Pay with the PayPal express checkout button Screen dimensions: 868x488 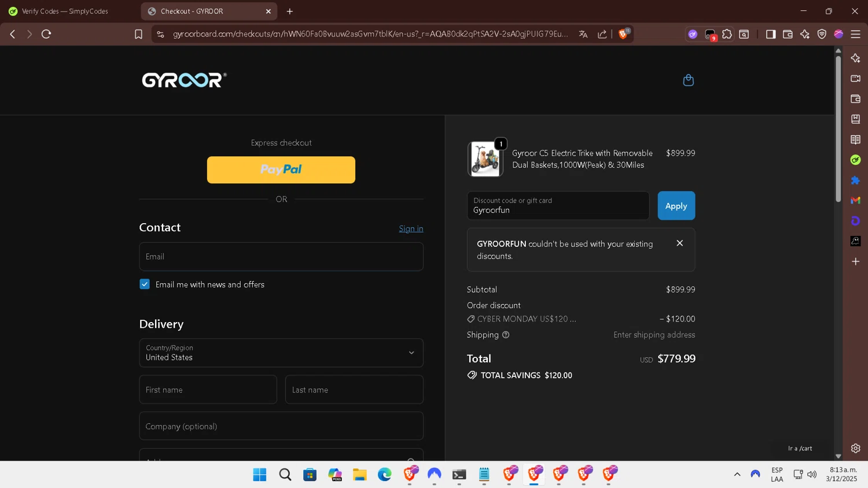coord(281,169)
